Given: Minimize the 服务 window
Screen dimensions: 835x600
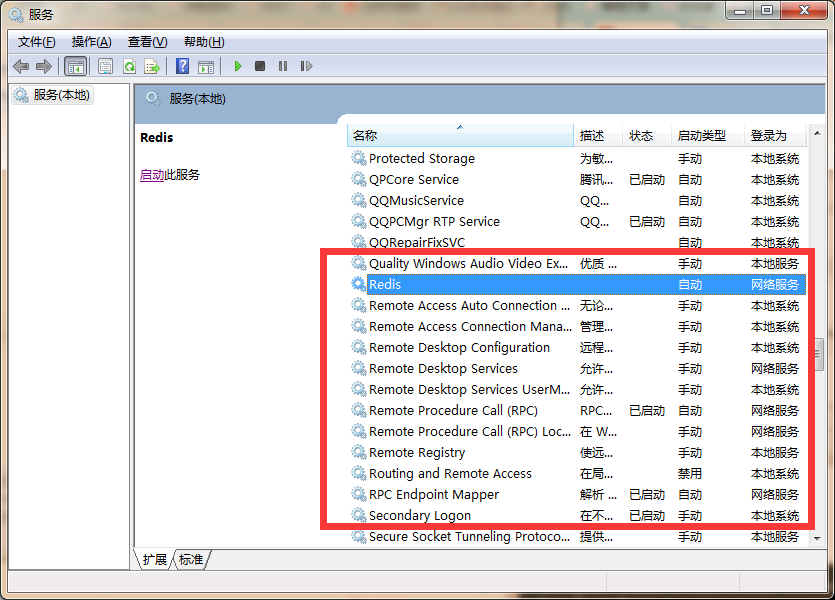Looking at the screenshot, I should click(740, 11).
